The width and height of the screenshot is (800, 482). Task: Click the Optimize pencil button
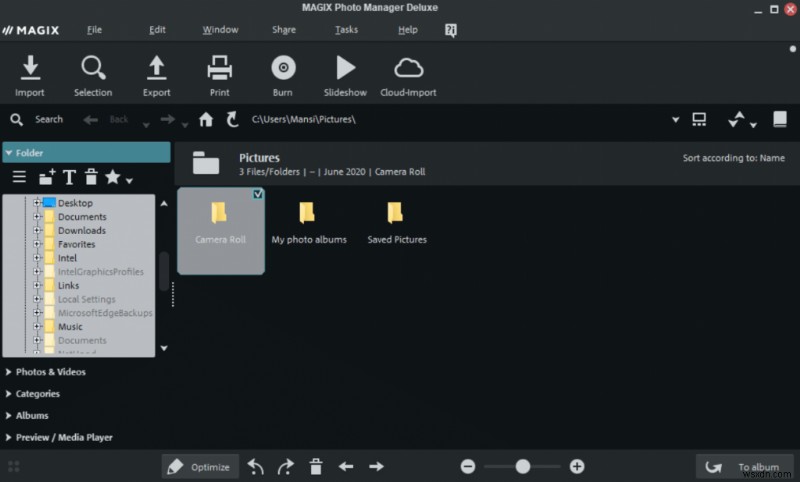tap(201, 467)
